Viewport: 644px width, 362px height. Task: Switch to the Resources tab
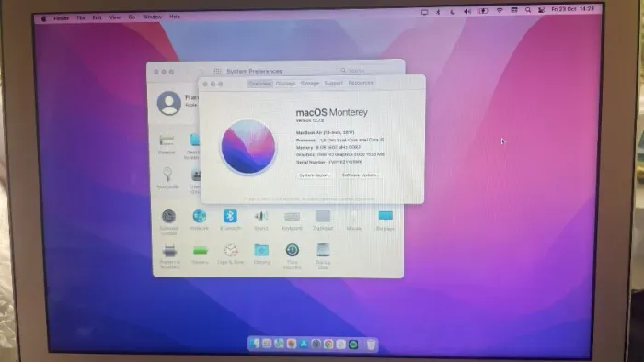point(361,83)
